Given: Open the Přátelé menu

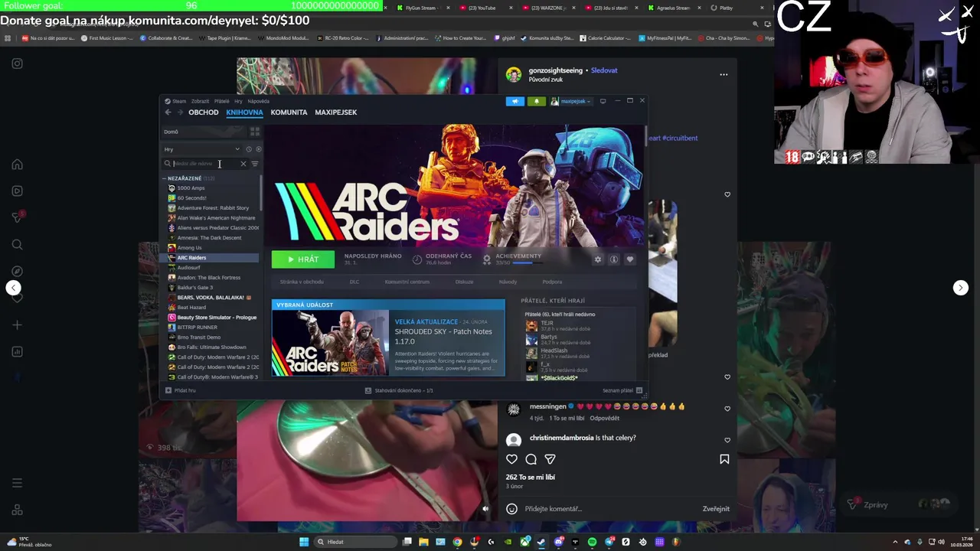Looking at the screenshot, I should 221,101.
